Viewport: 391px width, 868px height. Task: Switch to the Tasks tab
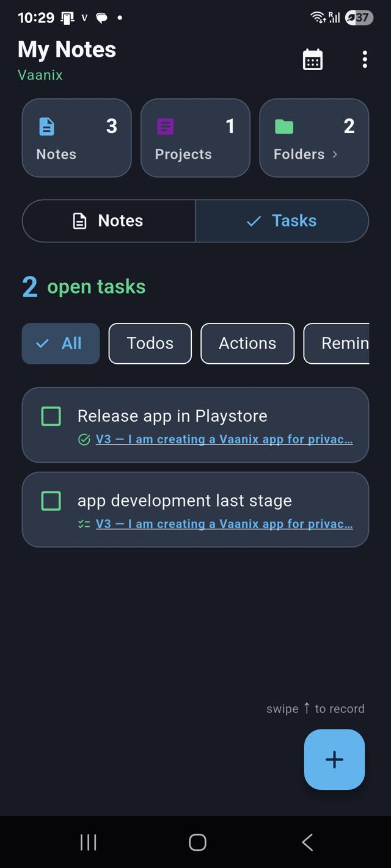click(282, 221)
